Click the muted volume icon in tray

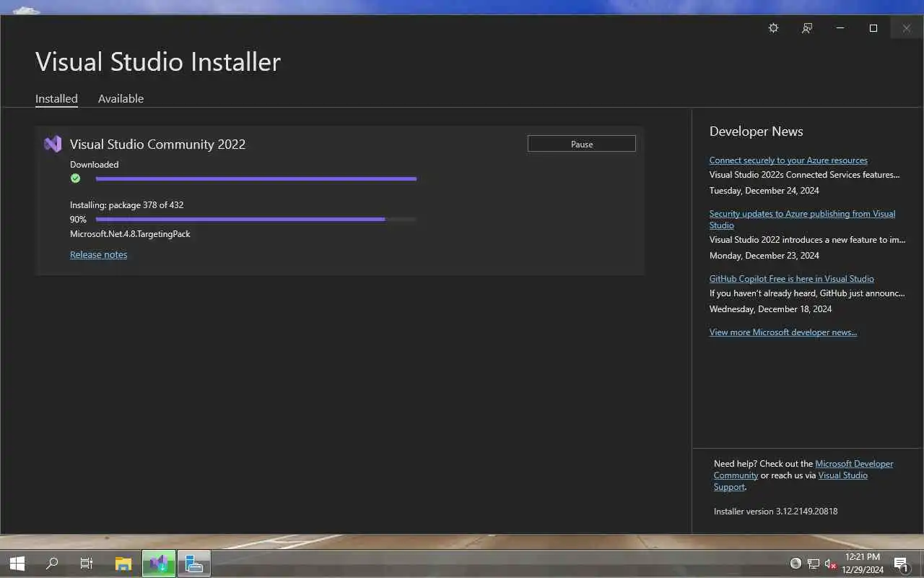[x=830, y=564]
